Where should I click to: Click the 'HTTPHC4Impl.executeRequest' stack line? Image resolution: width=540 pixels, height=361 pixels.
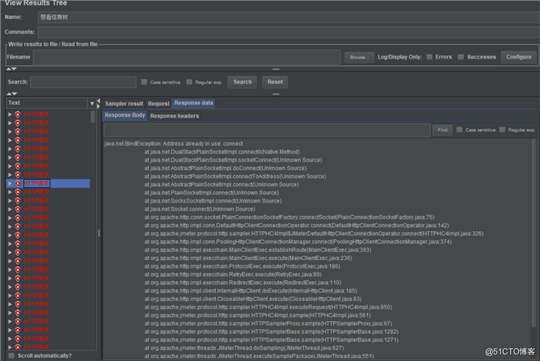(268, 307)
